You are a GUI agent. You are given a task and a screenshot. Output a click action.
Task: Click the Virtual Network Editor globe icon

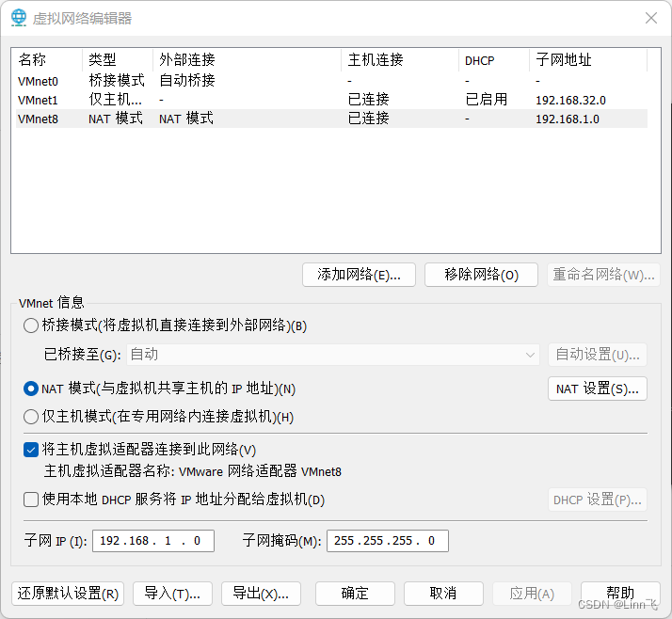[19, 18]
